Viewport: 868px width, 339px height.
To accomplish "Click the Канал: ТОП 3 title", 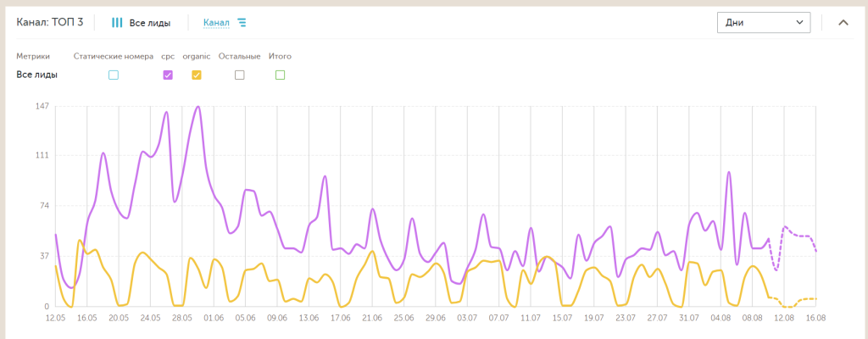I will (50, 22).
